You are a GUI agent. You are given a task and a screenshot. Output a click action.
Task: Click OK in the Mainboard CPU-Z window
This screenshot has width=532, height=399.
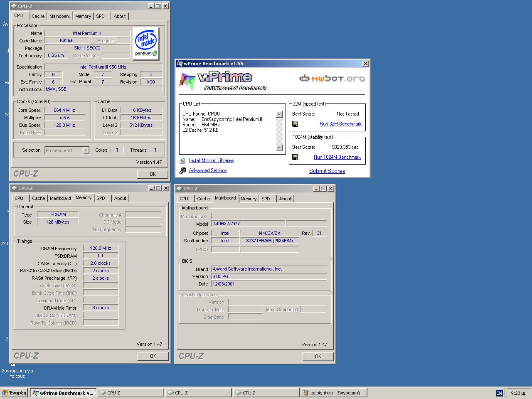[x=318, y=357]
